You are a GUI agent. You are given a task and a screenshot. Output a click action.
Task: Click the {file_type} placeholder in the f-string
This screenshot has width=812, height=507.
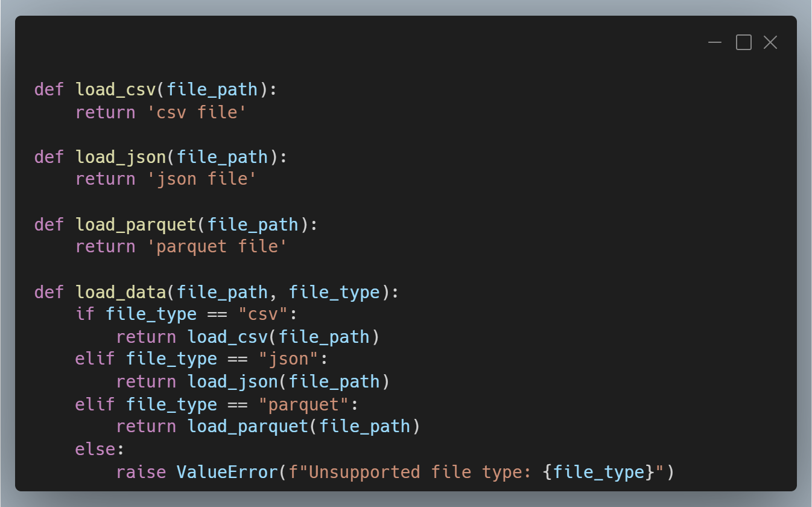tap(598, 471)
